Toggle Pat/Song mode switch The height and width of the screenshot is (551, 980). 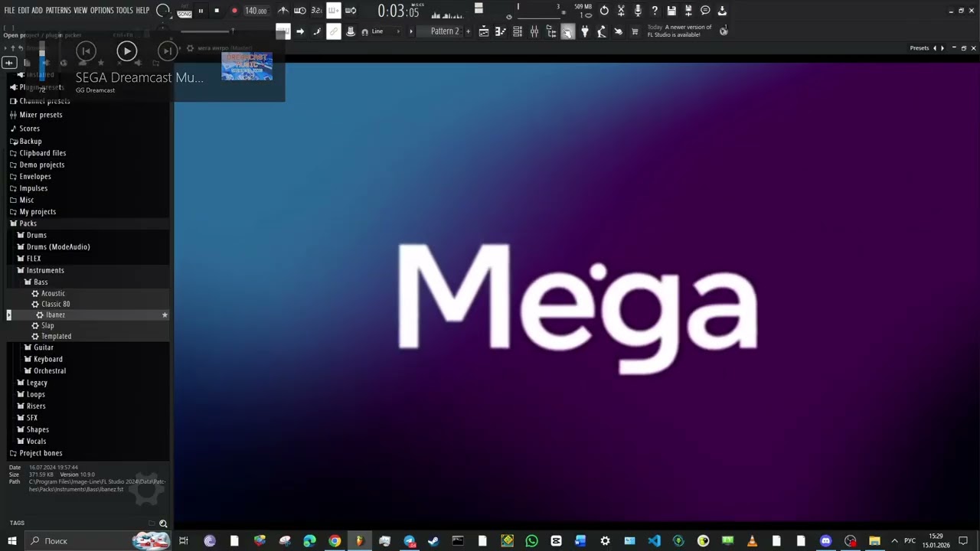185,11
